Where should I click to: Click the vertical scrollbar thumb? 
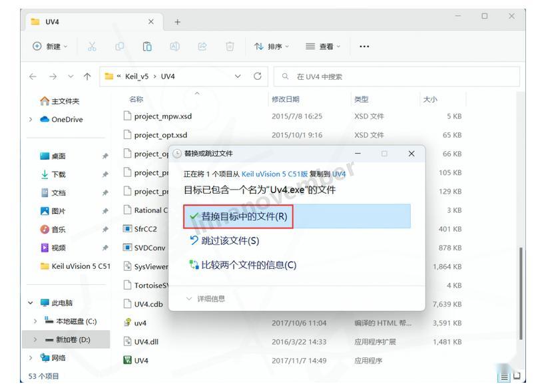[x=521, y=293]
